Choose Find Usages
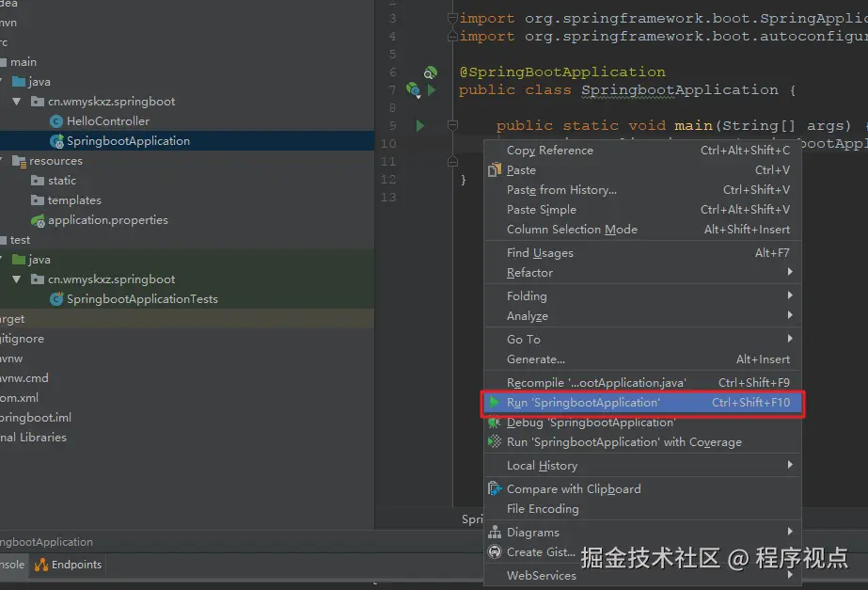 [642, 252]
